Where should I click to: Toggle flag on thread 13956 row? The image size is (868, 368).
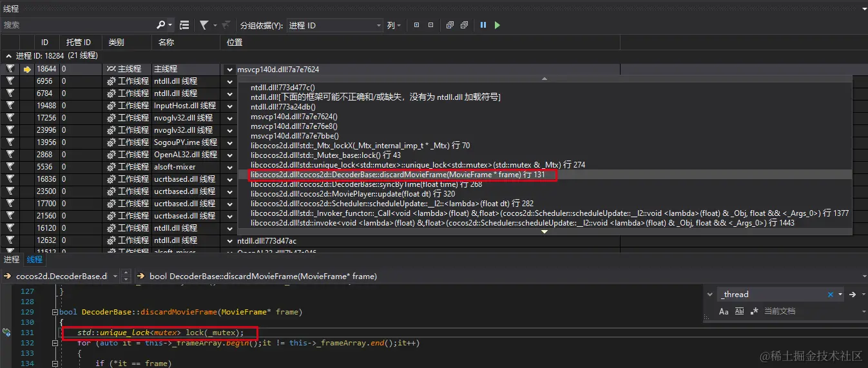click(x=10, y=142)
